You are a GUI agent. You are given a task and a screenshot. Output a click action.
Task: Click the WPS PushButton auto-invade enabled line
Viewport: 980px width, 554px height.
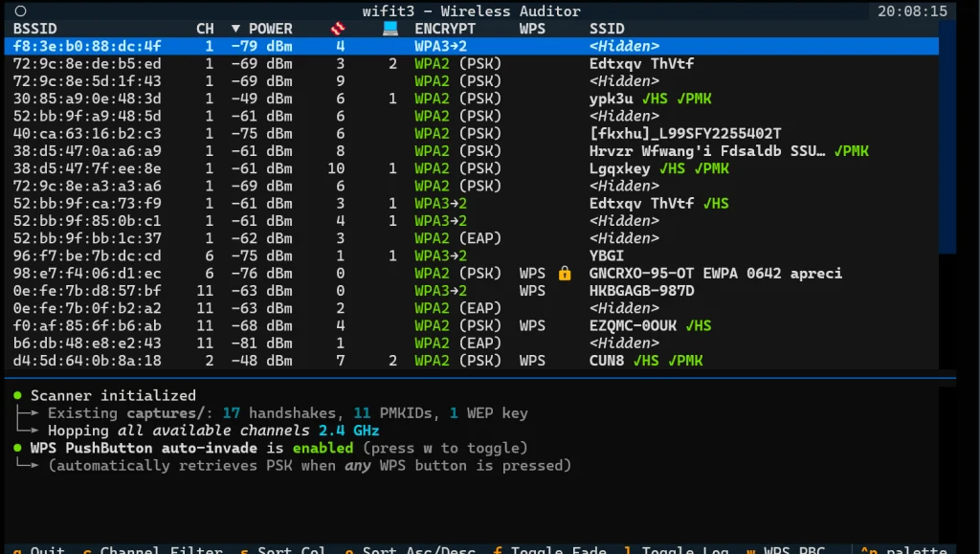point(278,448)
